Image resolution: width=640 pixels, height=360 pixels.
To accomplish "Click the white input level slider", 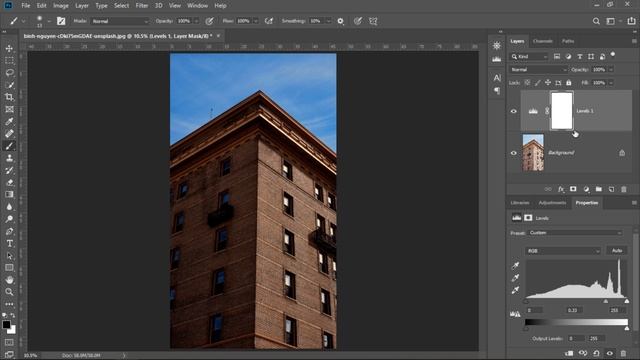I will pyautogui.click(x=627, y=301).
